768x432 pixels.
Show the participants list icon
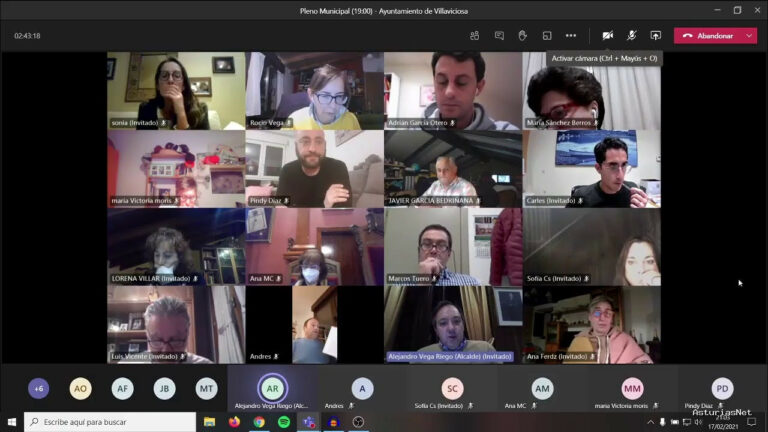pos(474,36)
